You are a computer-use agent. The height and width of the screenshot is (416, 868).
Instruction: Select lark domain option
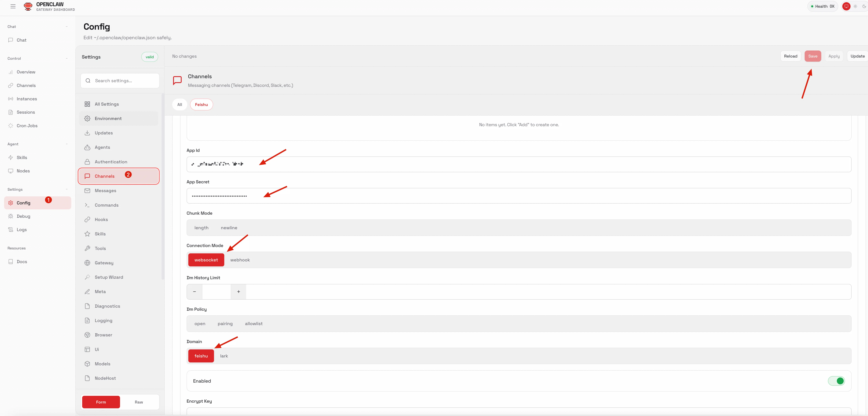224,356
